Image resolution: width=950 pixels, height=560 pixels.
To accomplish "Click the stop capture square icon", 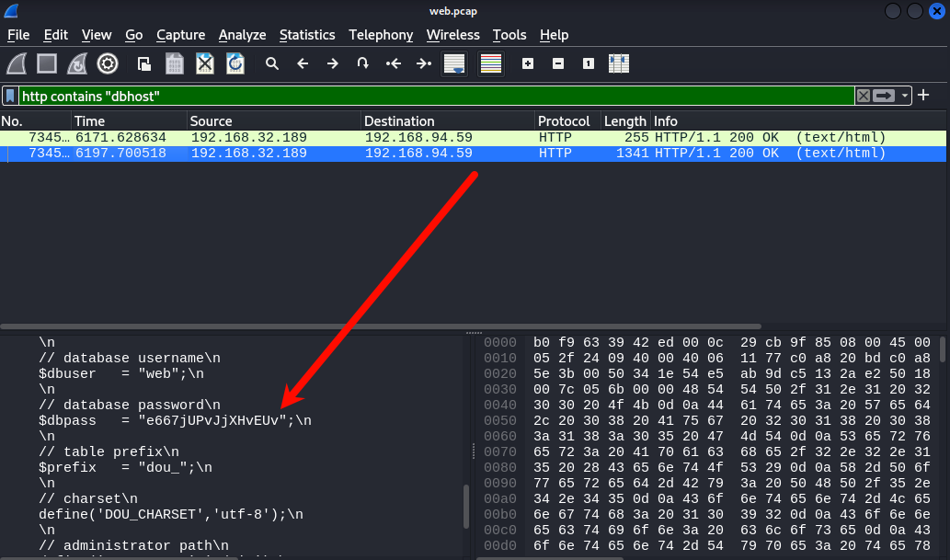I will [47, 63].
